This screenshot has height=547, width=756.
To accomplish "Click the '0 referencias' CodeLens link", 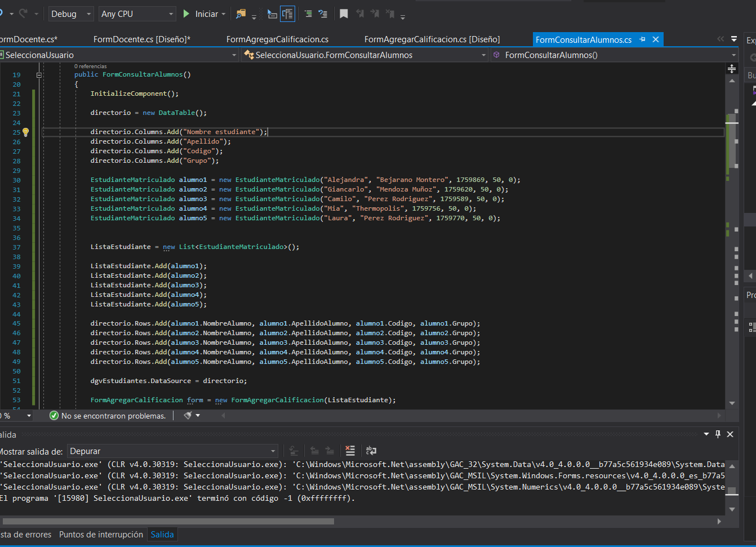I will pos(90,66).
